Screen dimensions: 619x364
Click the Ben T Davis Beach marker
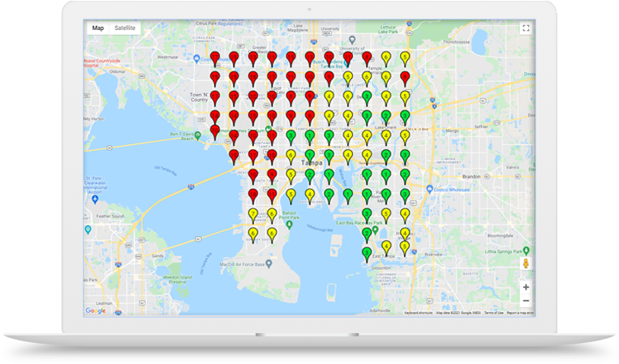pyautogui.click(x=198, y=135)
